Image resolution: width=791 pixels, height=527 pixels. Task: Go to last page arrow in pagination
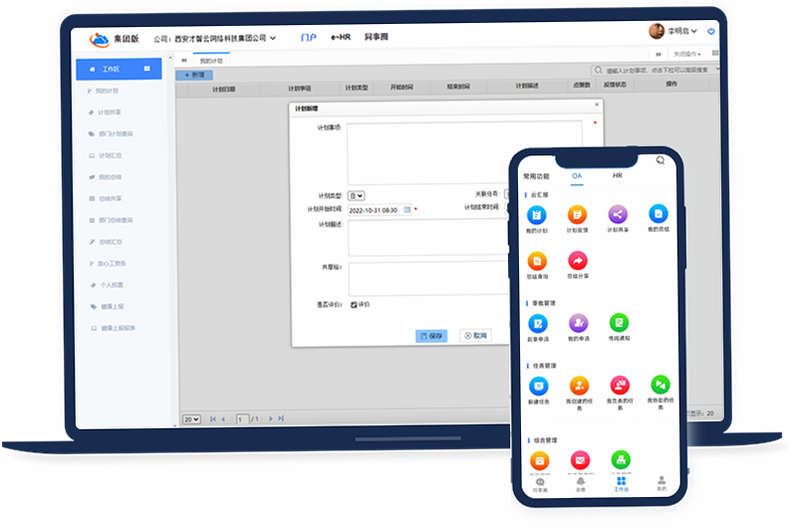(281, 418)
